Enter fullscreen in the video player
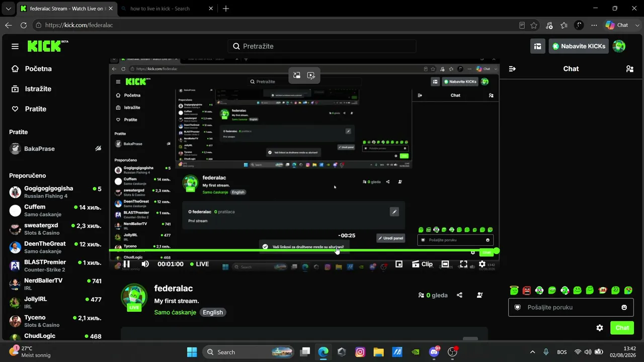The width and height of the screenshot is (644, 362). (463, 264)
